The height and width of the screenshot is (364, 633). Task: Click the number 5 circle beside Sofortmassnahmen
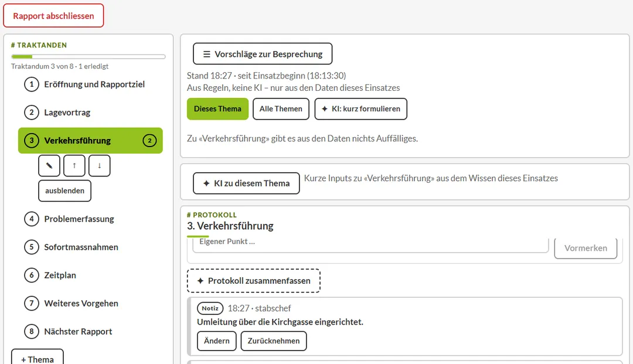pos(32,247)
